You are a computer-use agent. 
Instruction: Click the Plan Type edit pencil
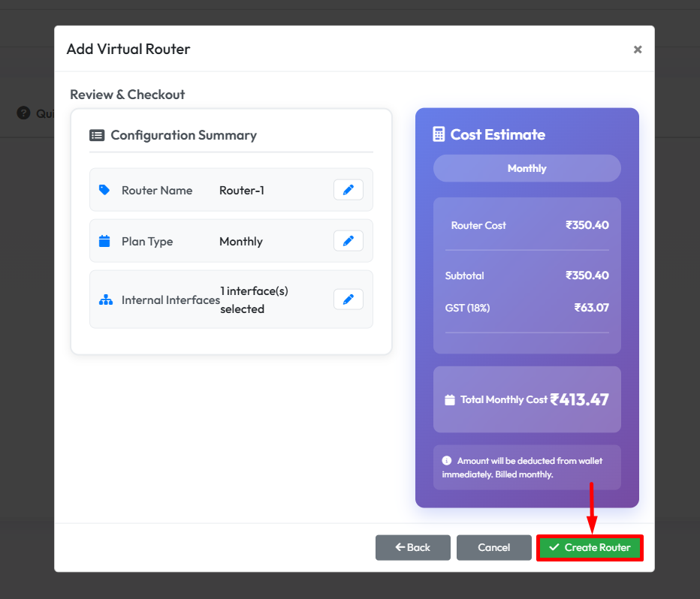tap(348, 241)
